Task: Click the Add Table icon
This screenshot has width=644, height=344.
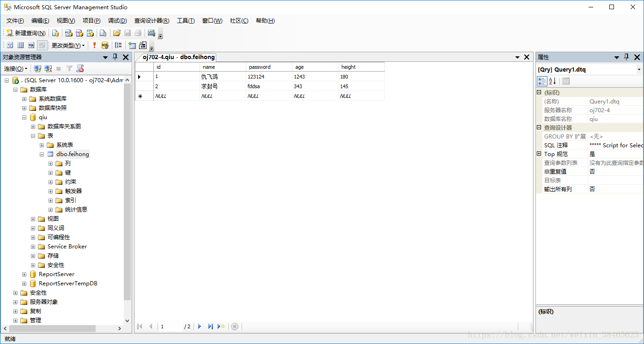Action: 132,45
